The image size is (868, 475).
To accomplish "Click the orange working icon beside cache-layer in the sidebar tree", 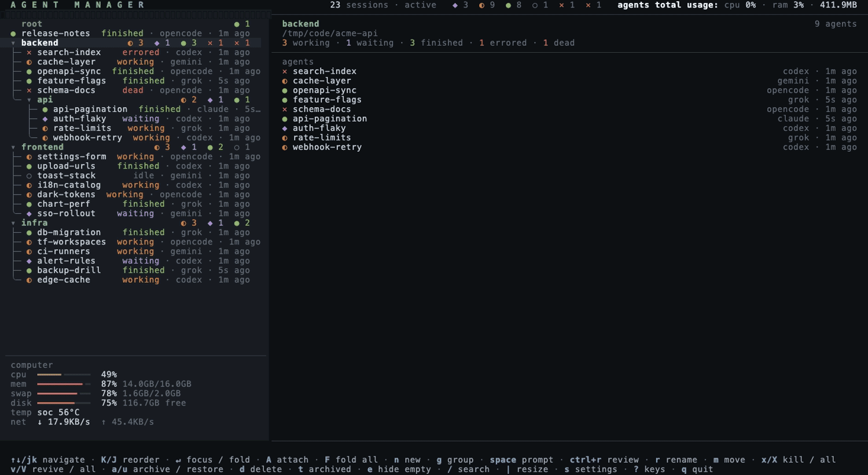I will (29, 62).
